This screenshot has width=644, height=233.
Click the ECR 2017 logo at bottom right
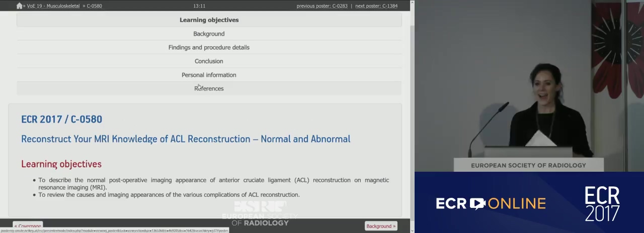click(x=602, y=203)
